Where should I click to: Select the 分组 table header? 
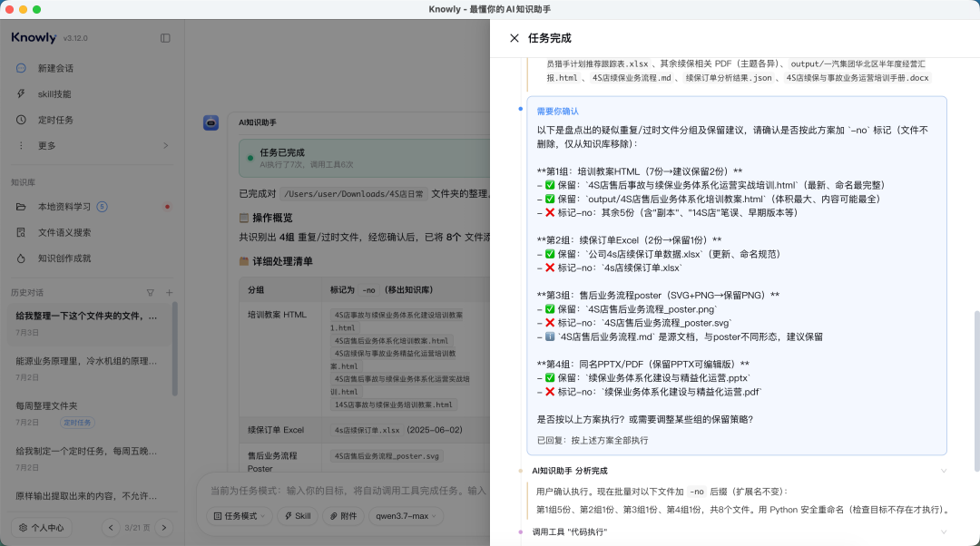point(256,290)
